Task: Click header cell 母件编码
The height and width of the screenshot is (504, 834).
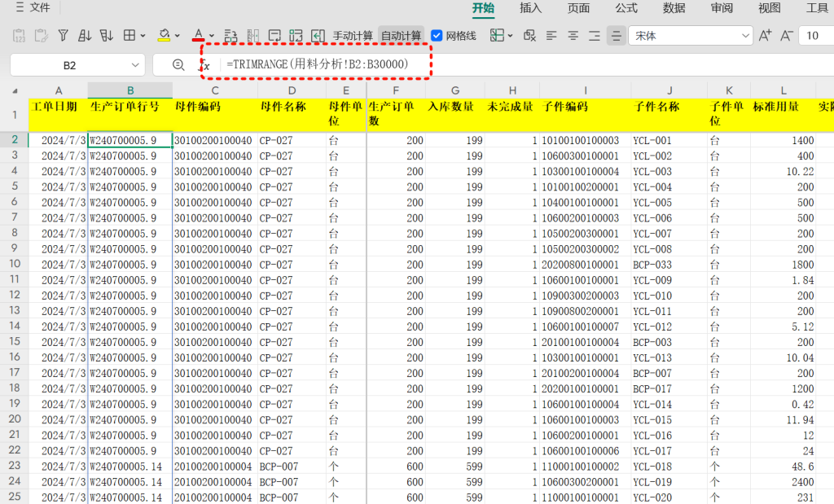Action: click(x=215, y=114)
